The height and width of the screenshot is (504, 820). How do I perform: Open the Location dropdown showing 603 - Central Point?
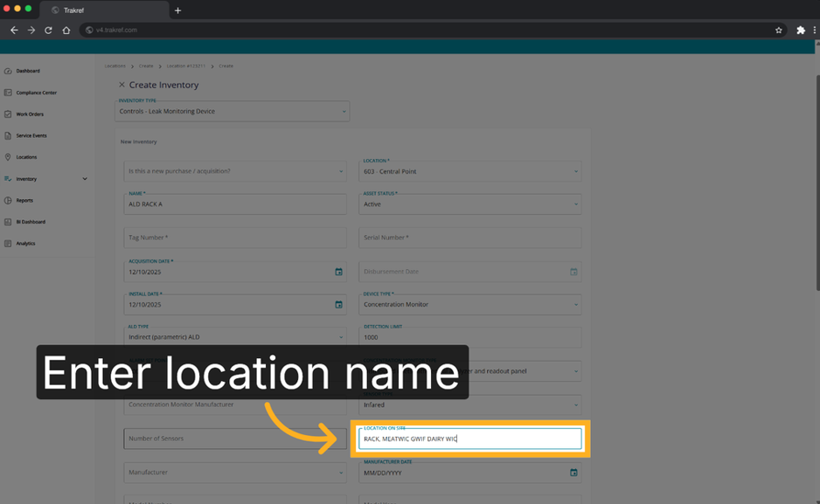point(470,171)
